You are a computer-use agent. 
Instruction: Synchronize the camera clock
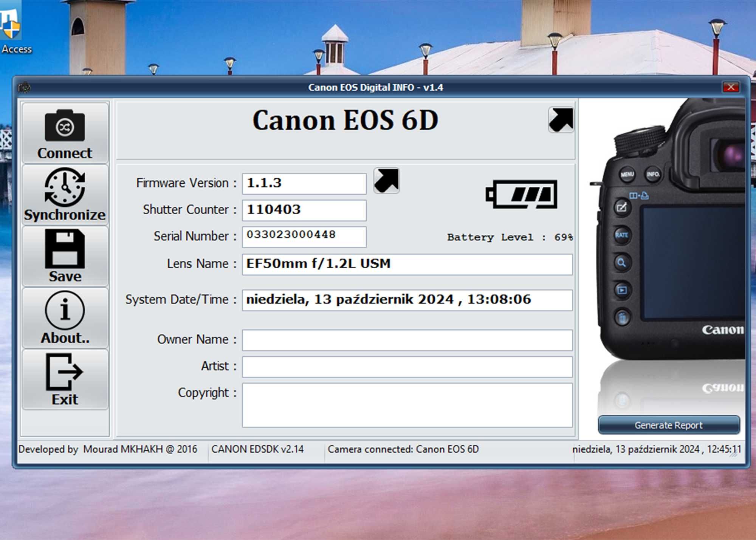coord(65,195)
